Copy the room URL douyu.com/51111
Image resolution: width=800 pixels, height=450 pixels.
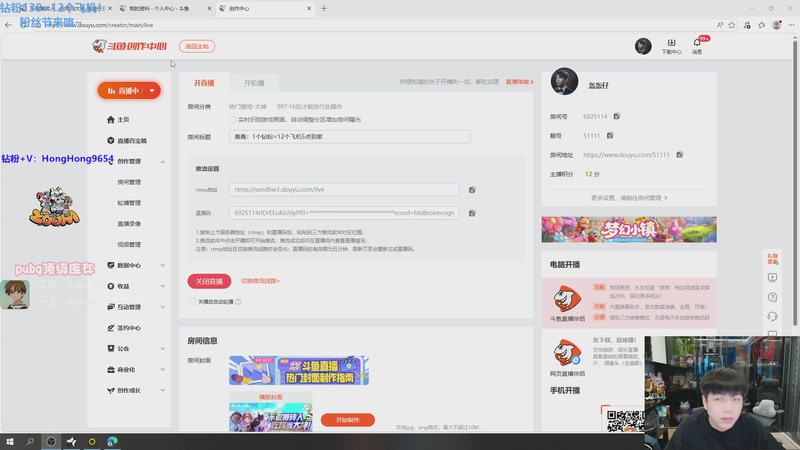[x=680, y=155]
